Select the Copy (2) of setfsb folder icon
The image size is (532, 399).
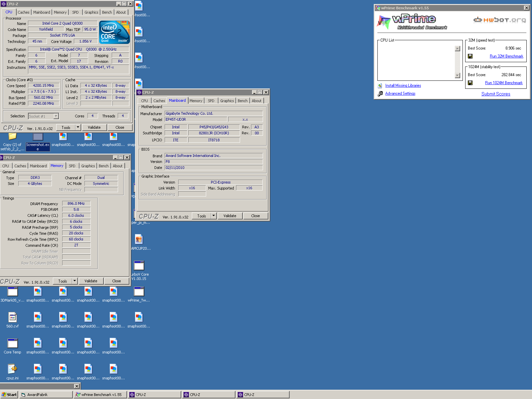click(12, 136)
